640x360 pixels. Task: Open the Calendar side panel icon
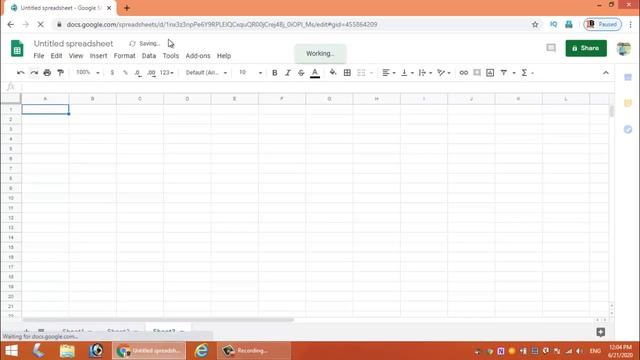628,77
